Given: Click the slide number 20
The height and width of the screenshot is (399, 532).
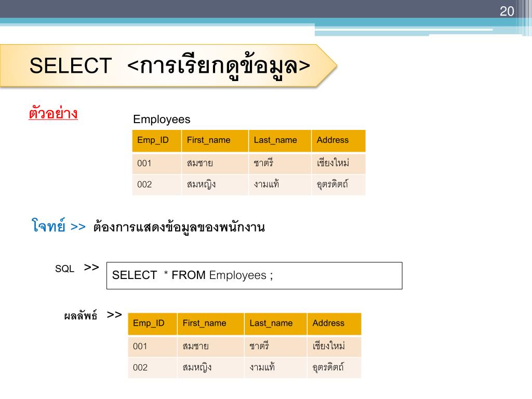Looking at the screenshot, I should (507, 11).
